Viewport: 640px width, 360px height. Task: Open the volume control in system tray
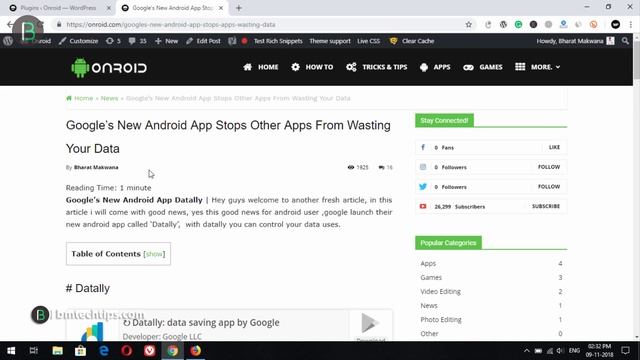560,351
